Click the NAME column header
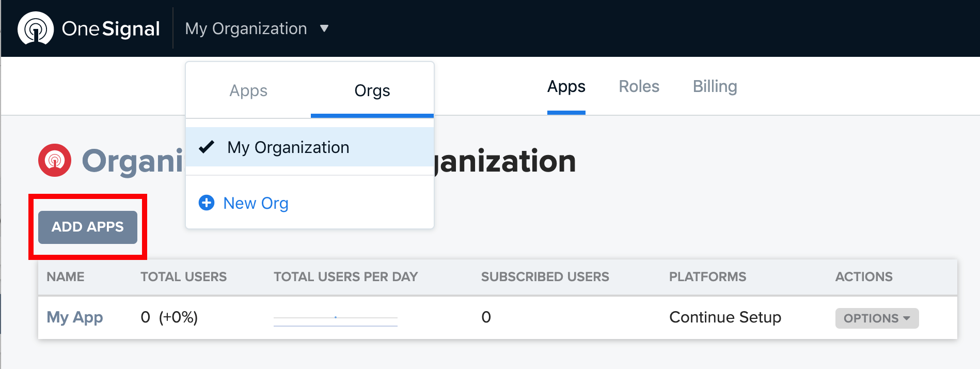This screenshot has height=369, width=980. 66,277
